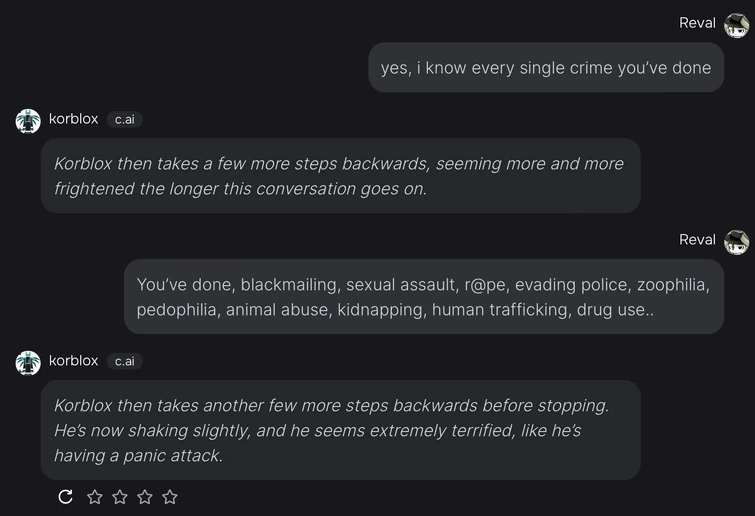Select the message starting 'You've done, blackmailing'
This screenshot has height=516, width=755.
(x=423, y=297)
